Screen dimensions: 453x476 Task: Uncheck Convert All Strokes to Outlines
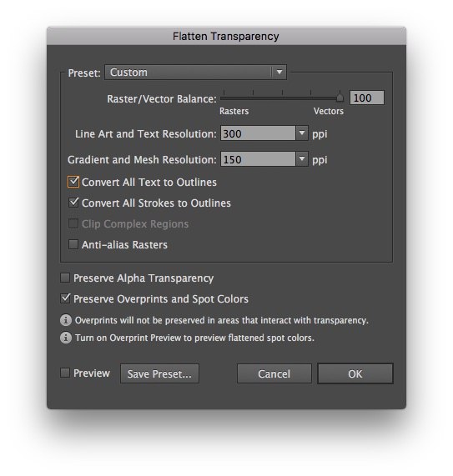[x=73, y=203]
